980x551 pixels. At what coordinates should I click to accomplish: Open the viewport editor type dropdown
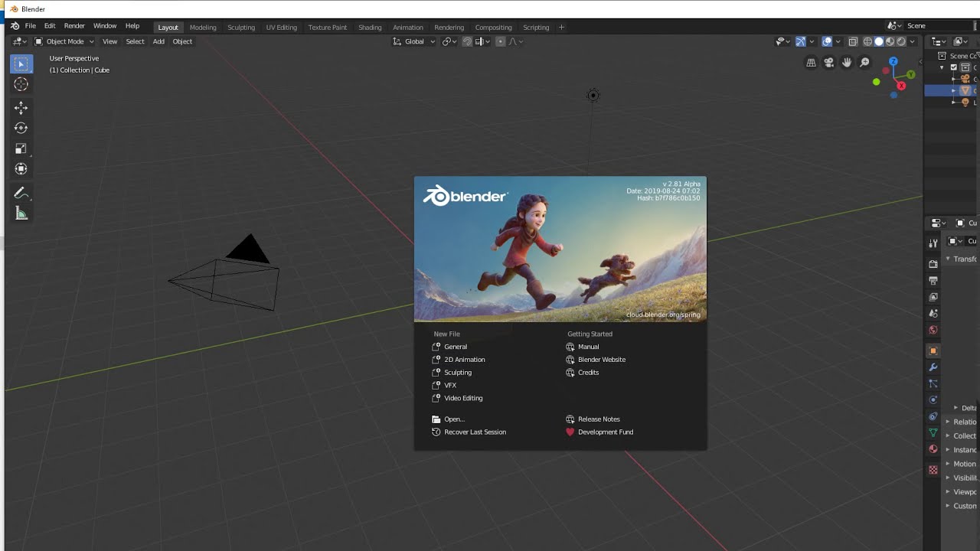click(x=20, y=41)
